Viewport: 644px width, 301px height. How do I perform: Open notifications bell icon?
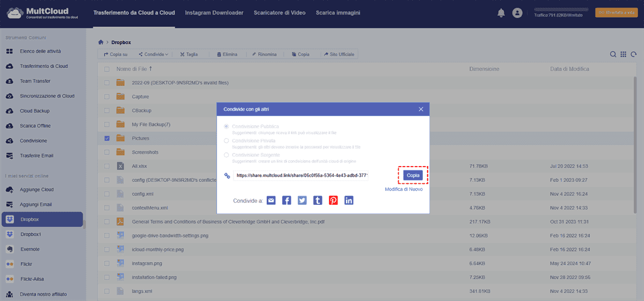pyautogui.click(x=501, y=12)
